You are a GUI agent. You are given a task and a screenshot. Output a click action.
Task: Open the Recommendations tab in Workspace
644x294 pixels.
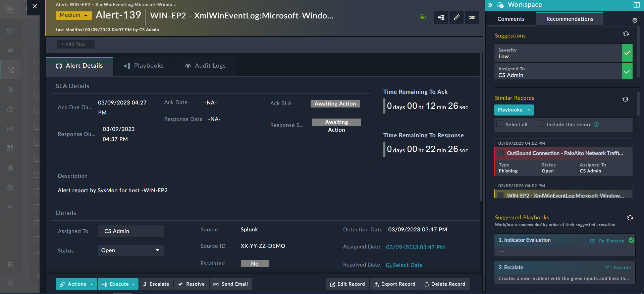coord(570,19)
